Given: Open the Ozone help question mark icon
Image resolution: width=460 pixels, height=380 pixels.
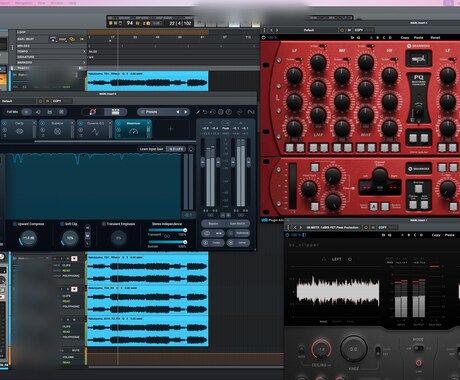Looking at the screenshot, I should [x=229, y=112].
